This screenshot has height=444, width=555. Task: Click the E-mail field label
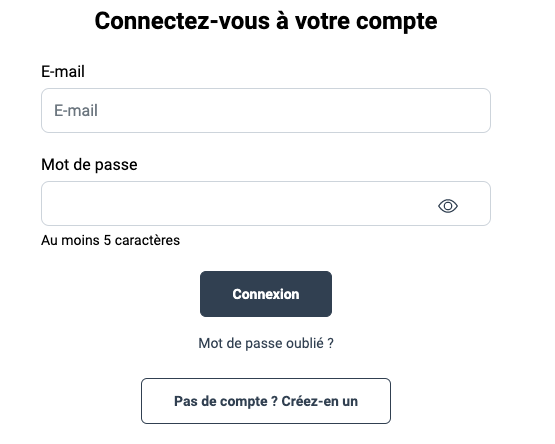tap(63, 72)
